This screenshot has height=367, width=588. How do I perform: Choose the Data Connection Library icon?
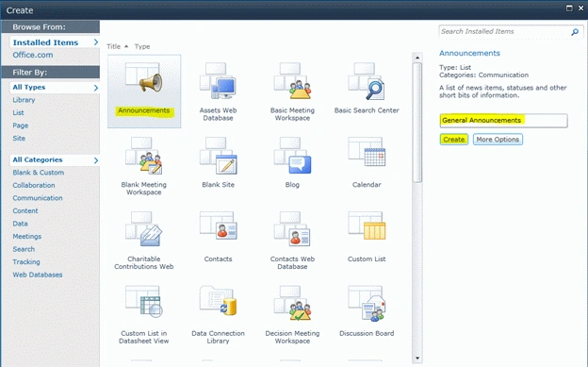(x=218, y=302)
